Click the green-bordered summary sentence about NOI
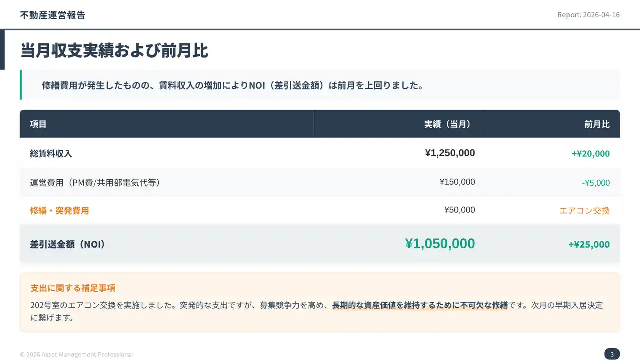 233,85
